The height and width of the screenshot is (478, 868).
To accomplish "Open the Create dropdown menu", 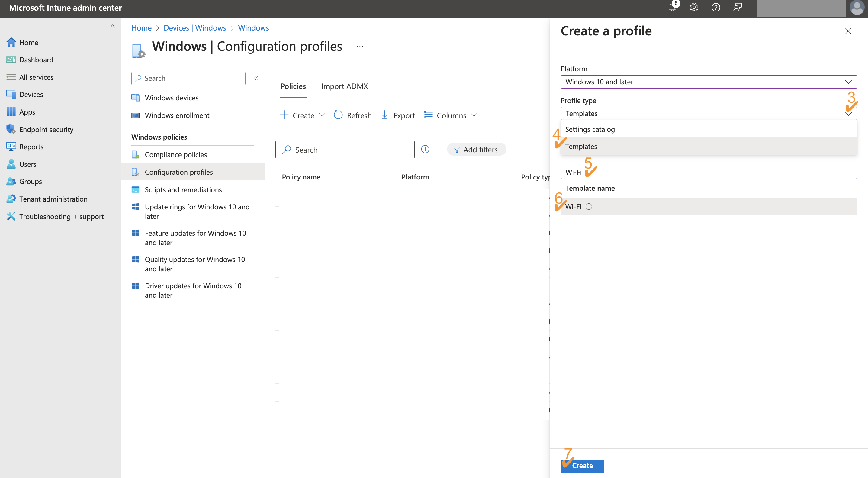I will (302, 115).
